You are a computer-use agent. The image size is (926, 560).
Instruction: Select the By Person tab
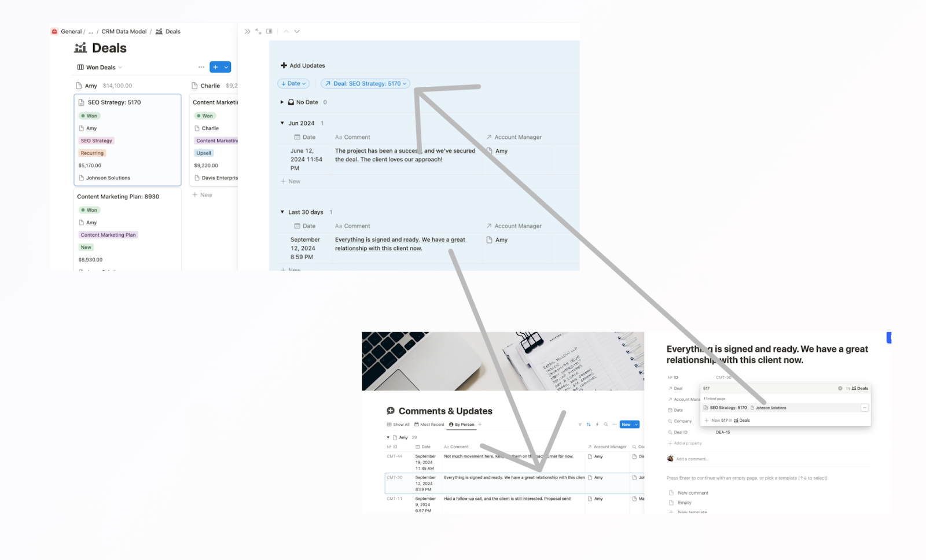pyautogui.click(x=462, y=425)
